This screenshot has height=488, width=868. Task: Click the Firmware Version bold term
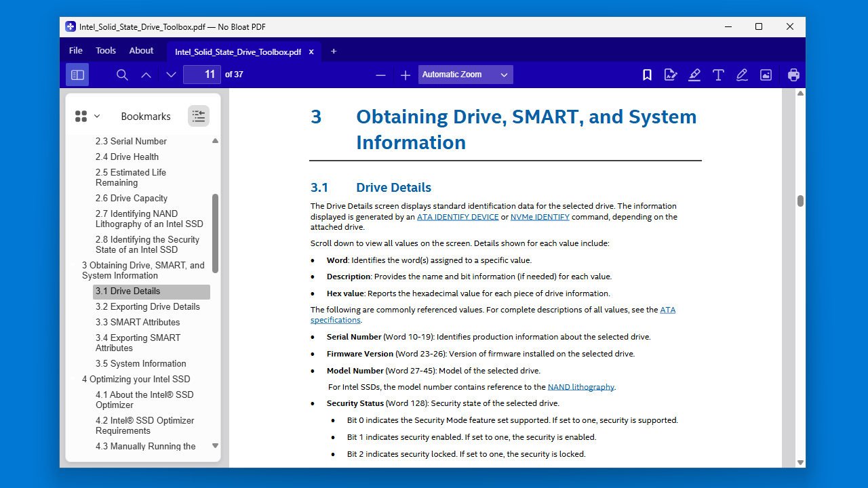(360, 354)
